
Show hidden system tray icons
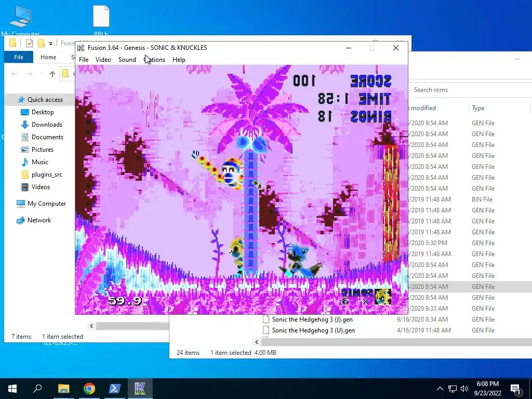point(440,389)
